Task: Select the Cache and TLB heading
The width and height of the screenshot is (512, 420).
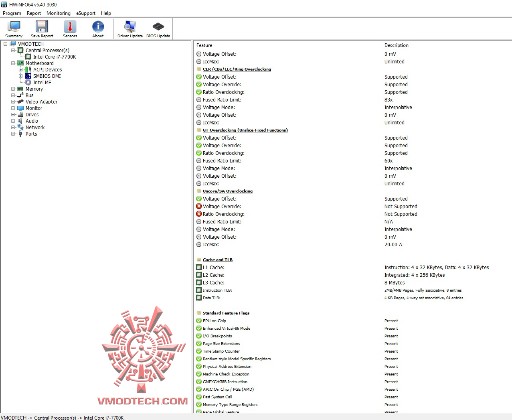Action: click(218, 260)
